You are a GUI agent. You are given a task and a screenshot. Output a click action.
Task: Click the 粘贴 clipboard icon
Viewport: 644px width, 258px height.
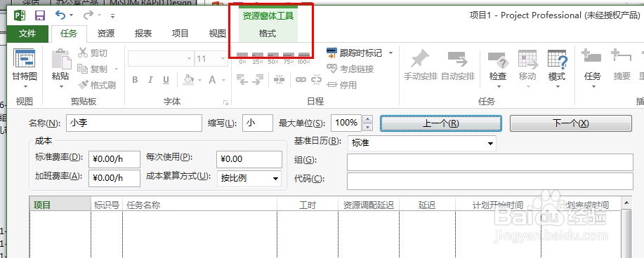61,59
